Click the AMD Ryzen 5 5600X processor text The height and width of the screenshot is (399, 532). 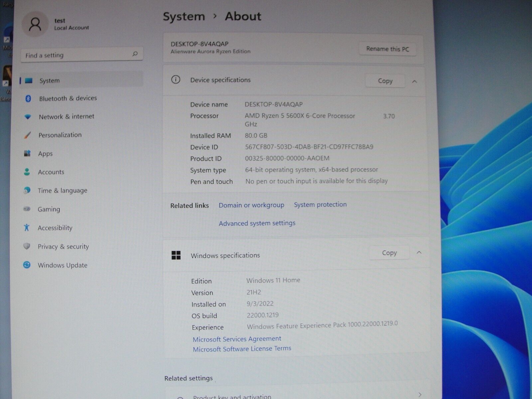(300, 116)
